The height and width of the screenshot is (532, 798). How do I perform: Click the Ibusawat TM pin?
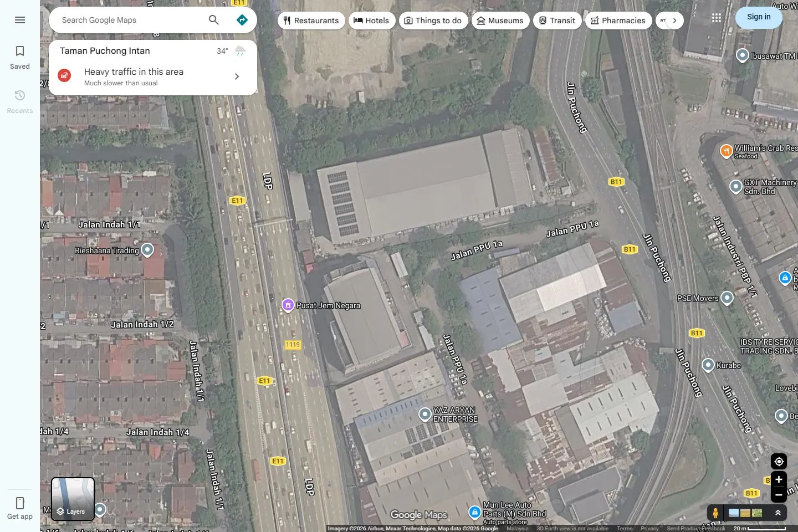coord(743,55)
